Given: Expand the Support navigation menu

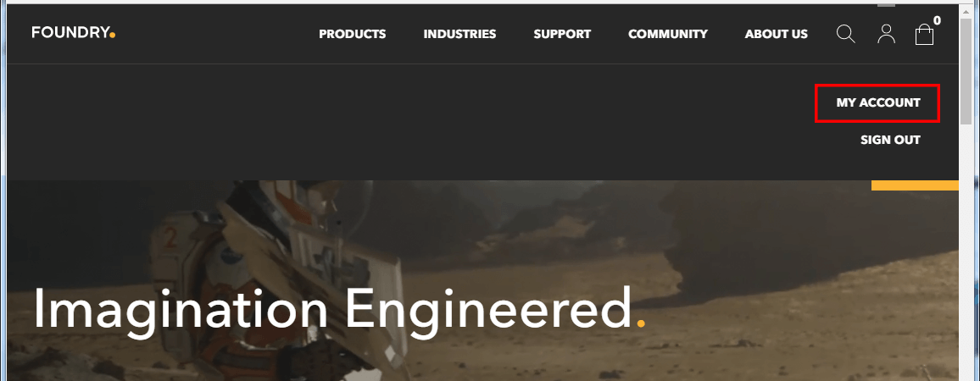Looking at the screenshot, I should (562, 35).
